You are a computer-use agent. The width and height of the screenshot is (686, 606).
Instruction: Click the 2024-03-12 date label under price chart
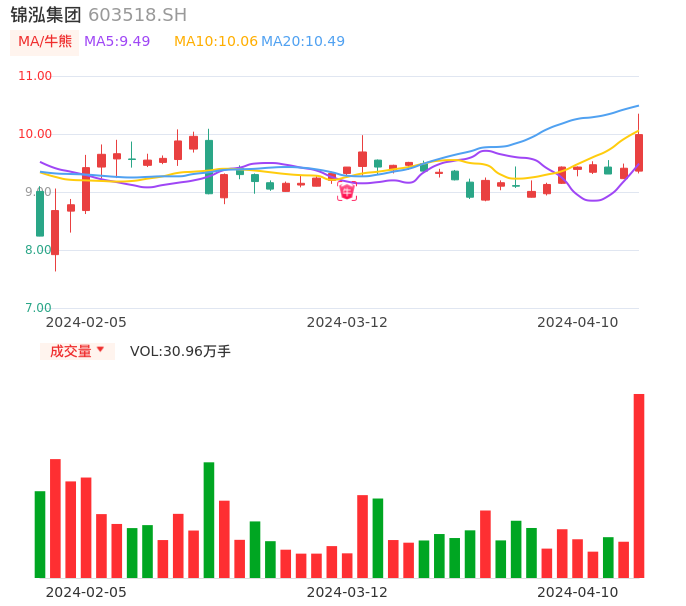347,322
